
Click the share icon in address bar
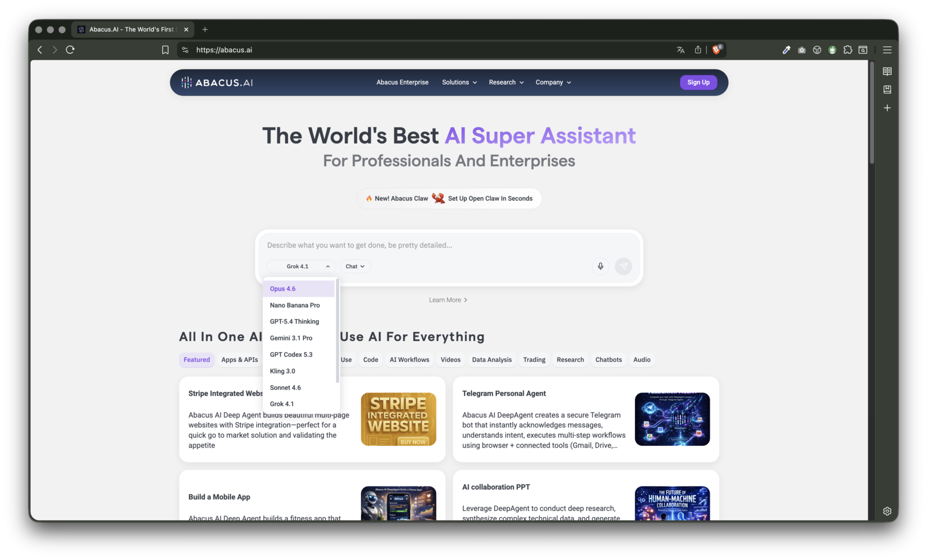tap(698, 50)
